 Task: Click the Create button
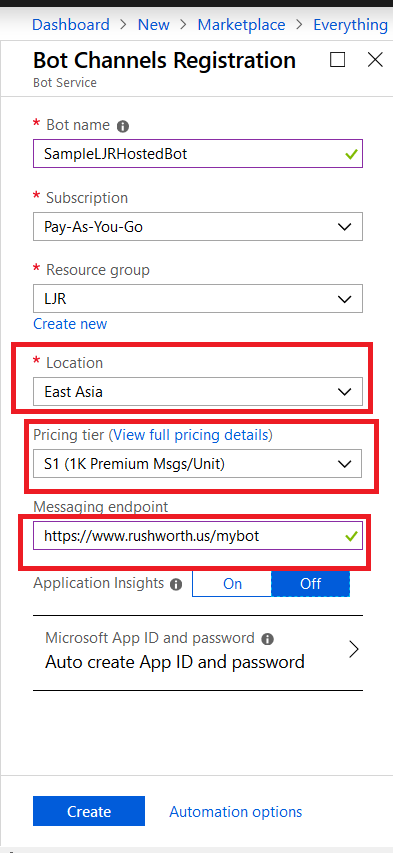tap(89, 811)
